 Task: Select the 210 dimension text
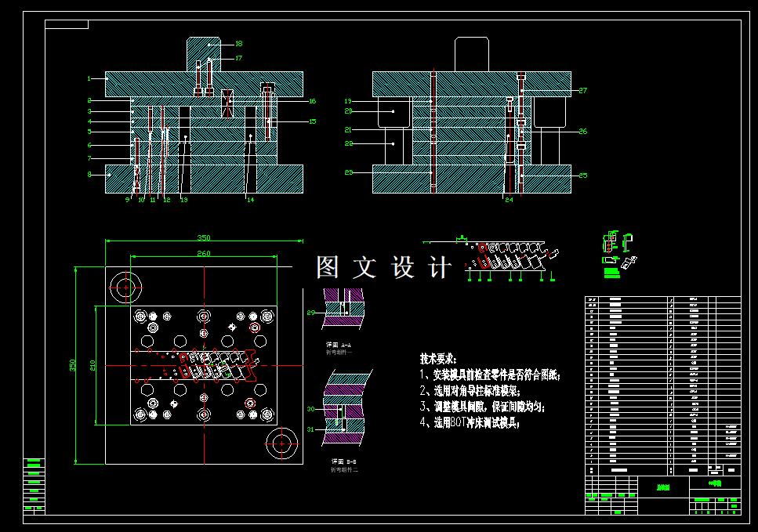click(x=92, y=365)
